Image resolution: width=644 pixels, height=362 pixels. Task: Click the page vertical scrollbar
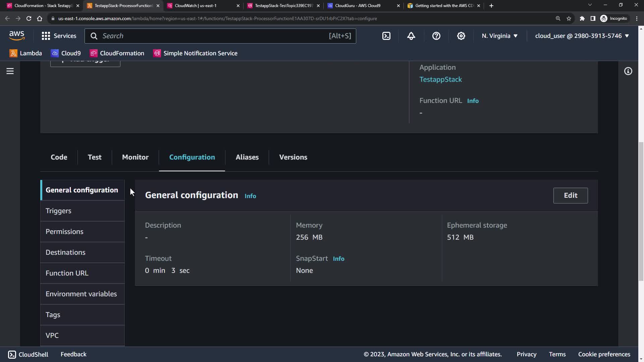[641, 211]
